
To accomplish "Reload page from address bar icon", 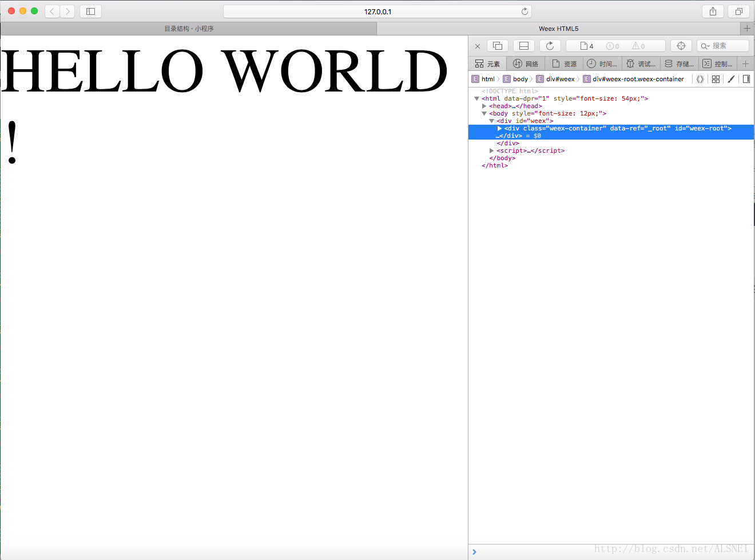I will click(524, 11).
